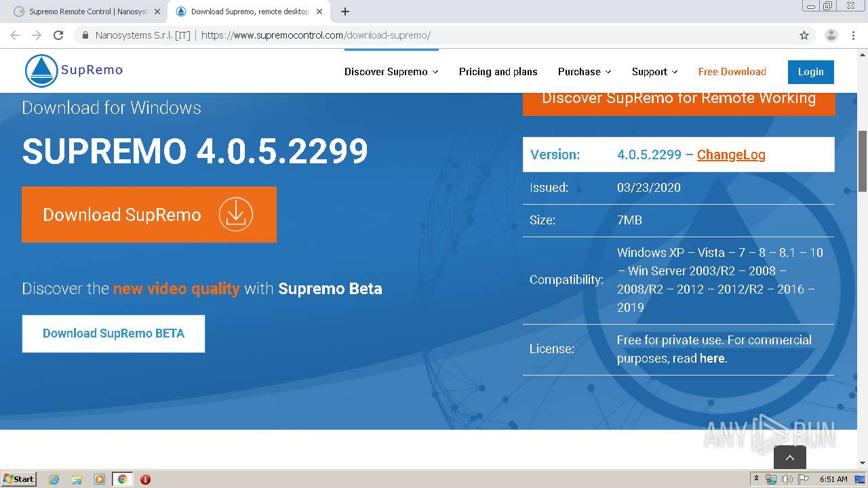Close the Download Supremo tab

[x=319, y=12]
